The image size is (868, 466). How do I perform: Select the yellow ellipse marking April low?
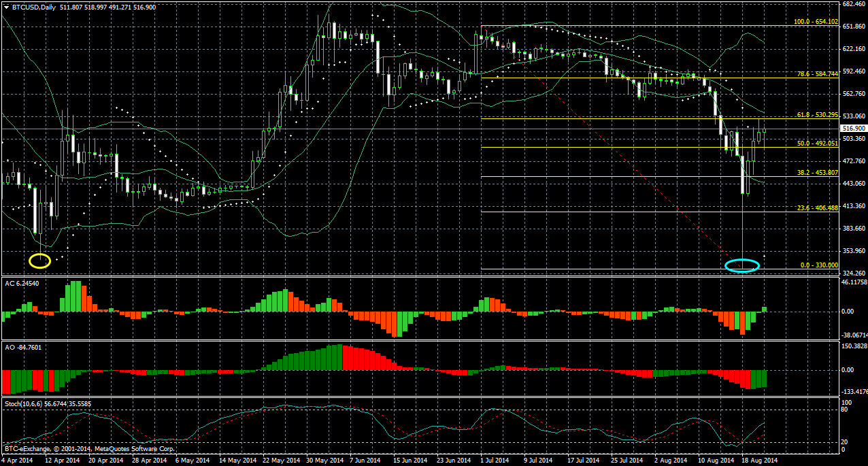(39, 260)
